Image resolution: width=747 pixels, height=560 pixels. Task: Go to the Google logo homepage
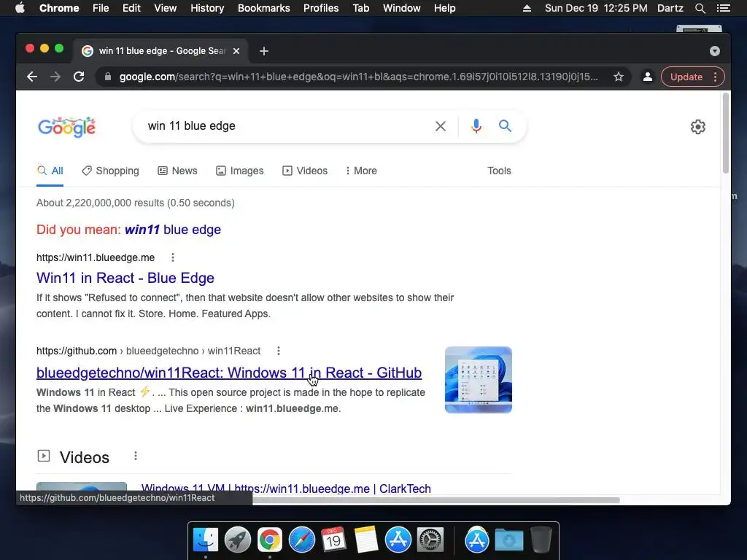click(66, 127)
